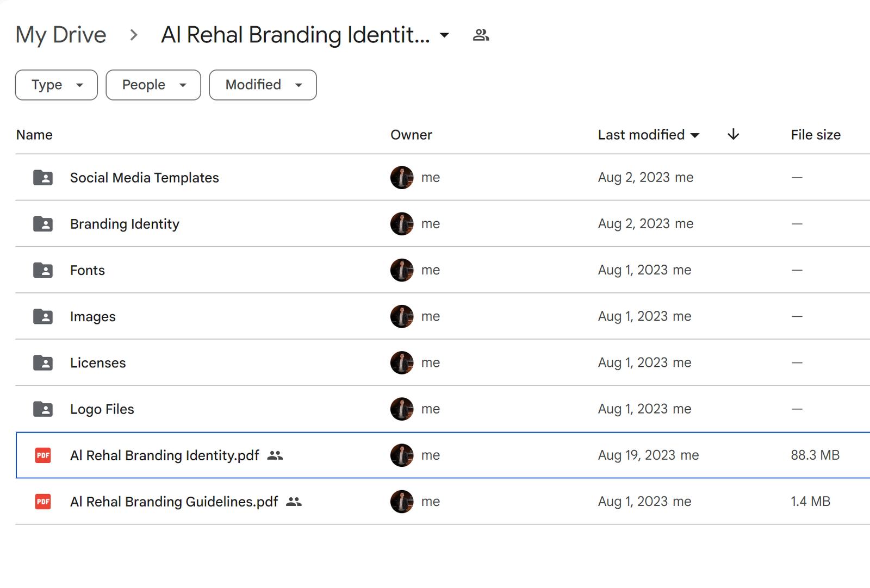
Task: Click the modified date in Logo Files row
Action: [x=633, y=409]
